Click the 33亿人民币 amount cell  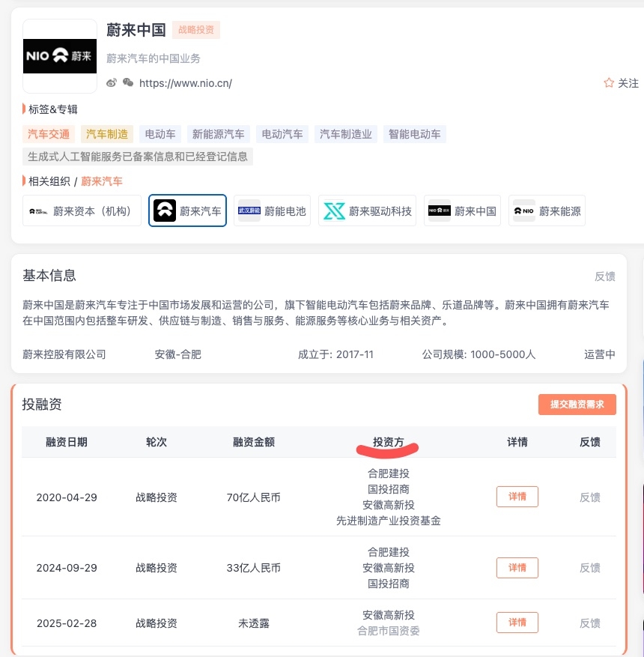[253, 568]
